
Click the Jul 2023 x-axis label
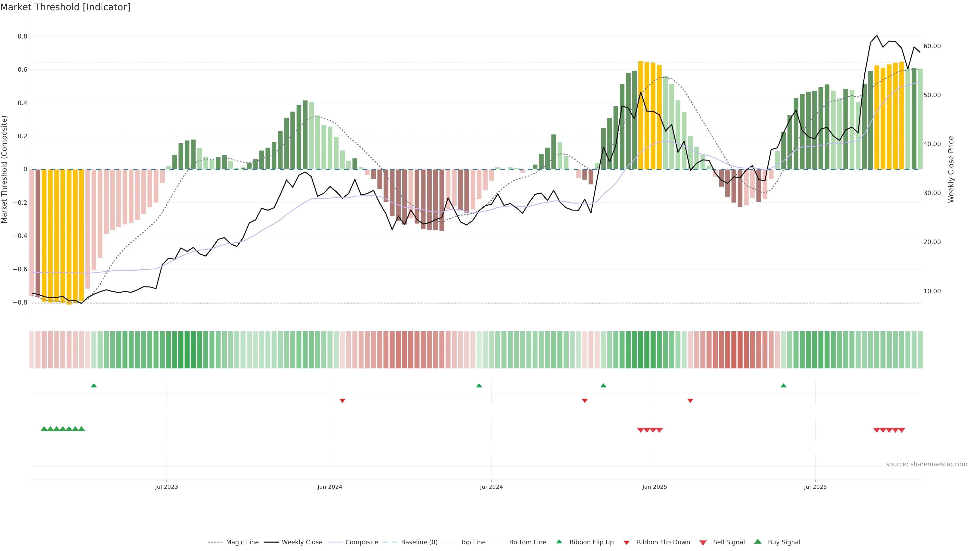point(166,487)
